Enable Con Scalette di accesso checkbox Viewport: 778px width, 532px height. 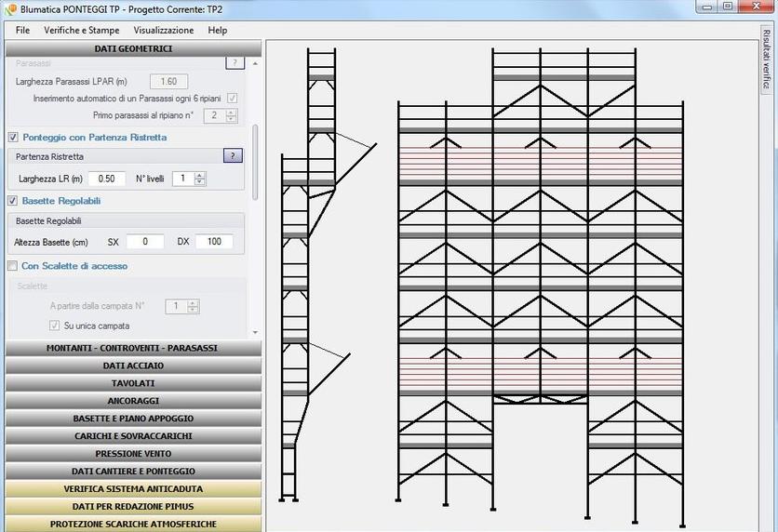tap(13, 266)
